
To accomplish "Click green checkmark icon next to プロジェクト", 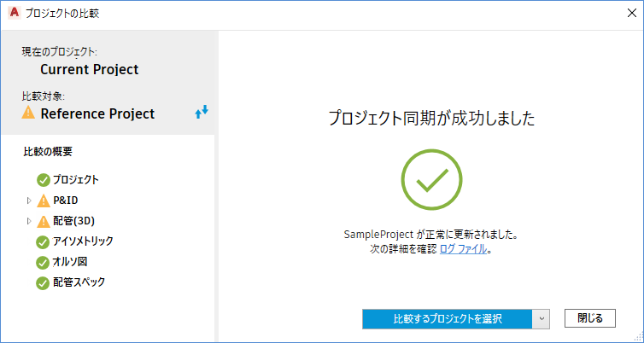I will [x=43, y=180].
